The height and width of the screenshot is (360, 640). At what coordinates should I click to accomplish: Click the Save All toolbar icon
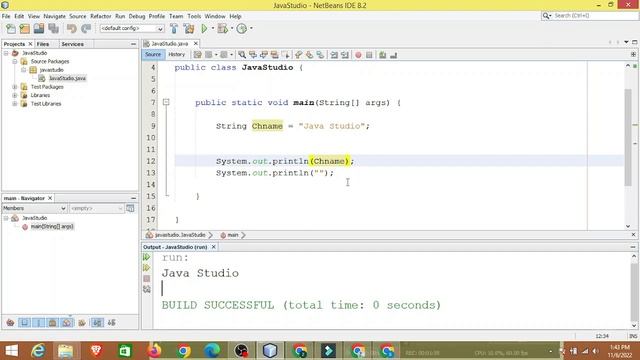click(53, 29)
